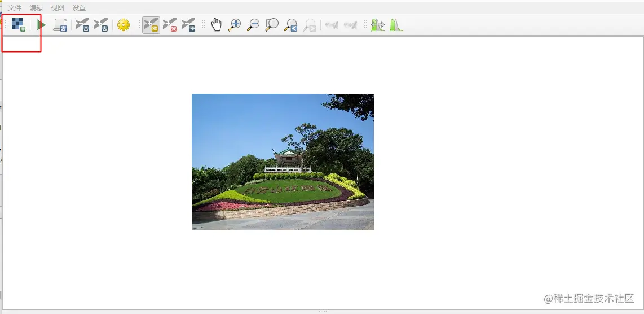Apply full histogram stretch

point(377,25)
